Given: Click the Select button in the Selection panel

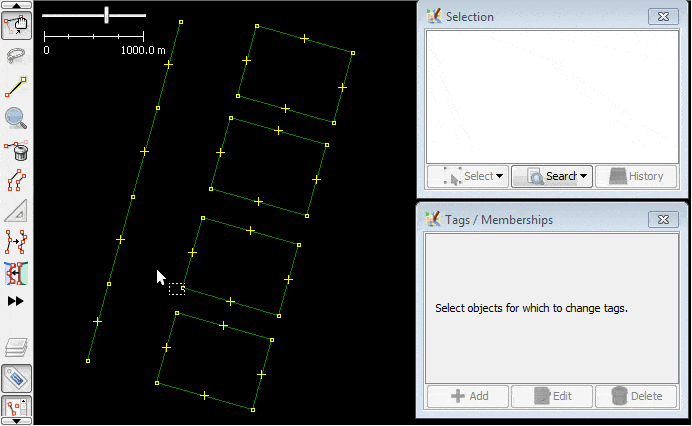Looking at the screenshot, I should pyautogui.click(x=468, y=176).
